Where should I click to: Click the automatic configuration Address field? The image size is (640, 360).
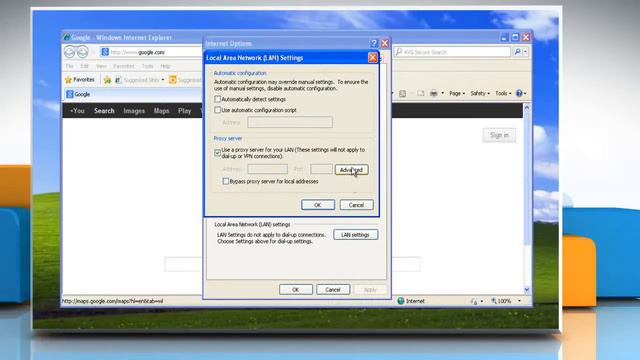point(290,122)
